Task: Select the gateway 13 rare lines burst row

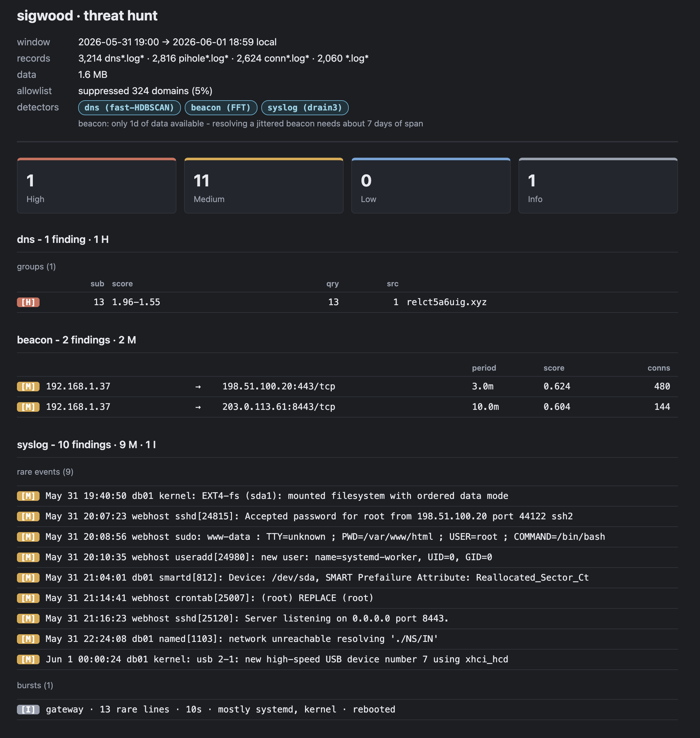Action: pos(347,710)
